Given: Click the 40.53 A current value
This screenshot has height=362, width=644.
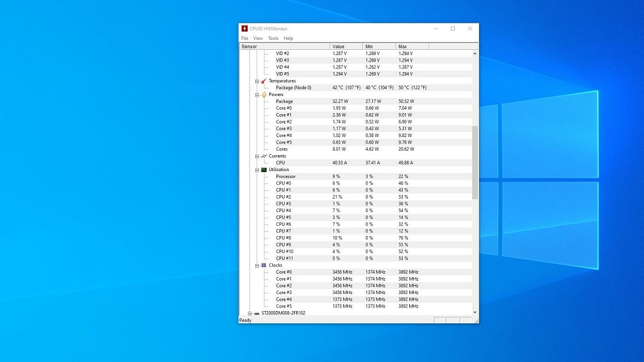Looking at the screenshot, I should coord(340,163).
